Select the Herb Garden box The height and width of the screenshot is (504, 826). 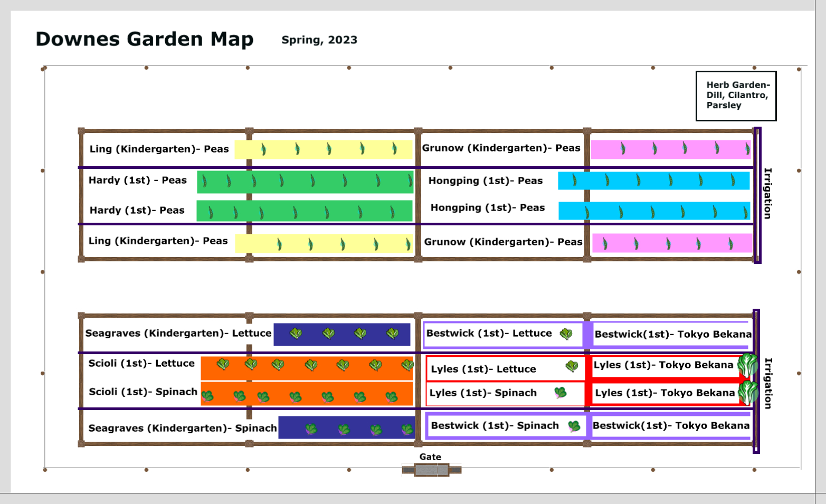(736, 96)
